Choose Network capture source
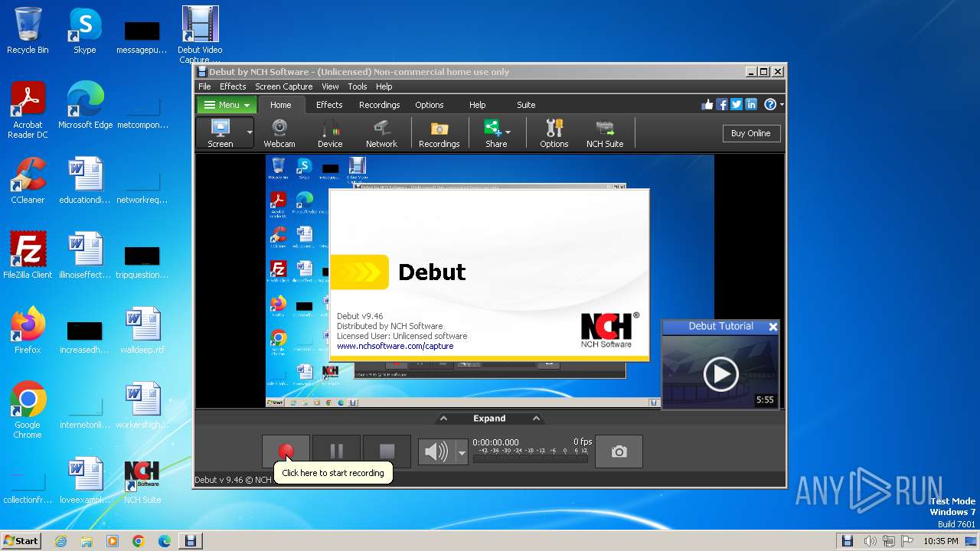Screen dimensions: 980x551 (x=381, y=133)
